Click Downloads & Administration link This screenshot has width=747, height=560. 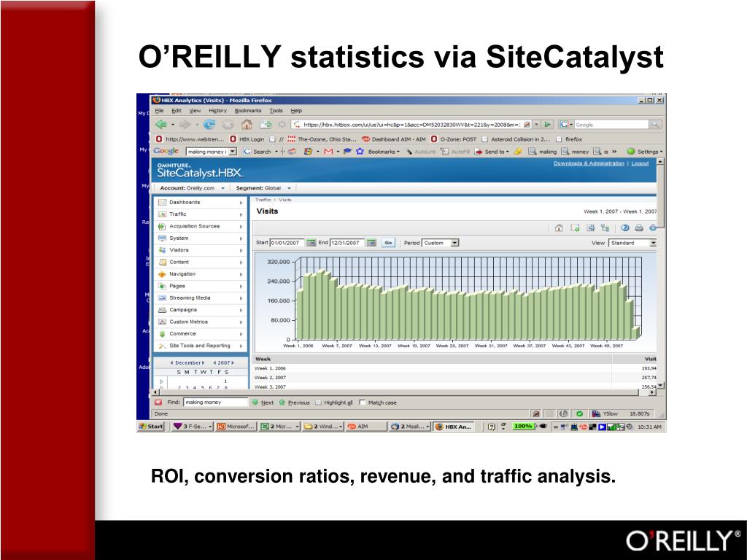[589, 163]
